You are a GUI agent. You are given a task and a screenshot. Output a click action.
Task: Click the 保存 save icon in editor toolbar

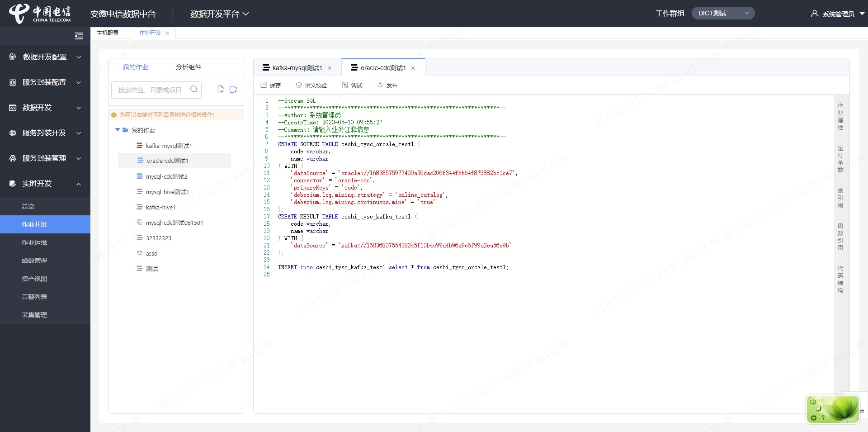pos(264,85)
